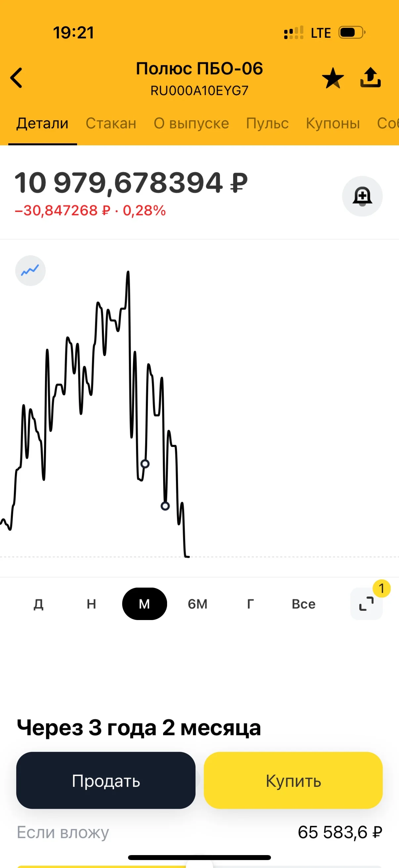
Task: Select the Все all-time period
Action: (x=304, y=604)
